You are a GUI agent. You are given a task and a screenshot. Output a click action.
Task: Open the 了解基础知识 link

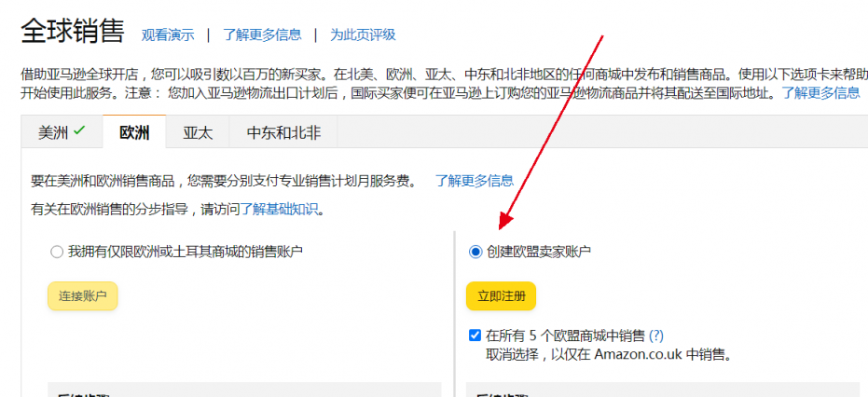tap(280, 210)
